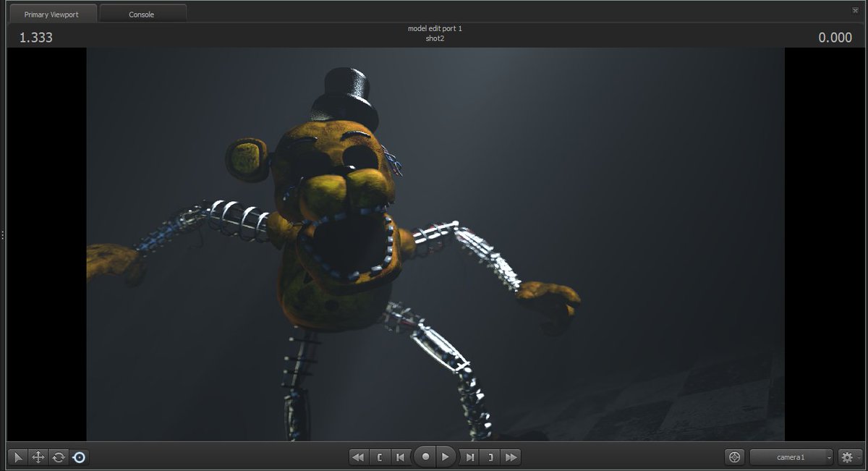Screen dimensions: 868x471
Task: Click the fast-forward playback icon
Action: [x=511, y=457]
